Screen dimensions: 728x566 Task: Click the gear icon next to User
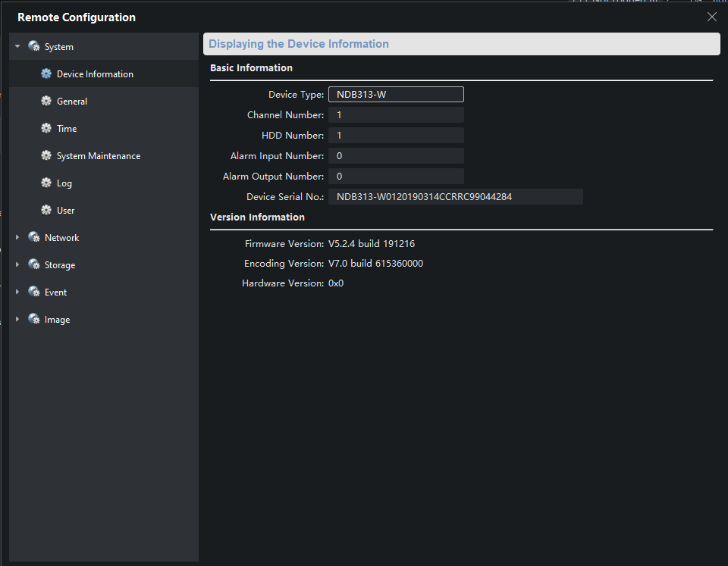(x=46, y=211)
